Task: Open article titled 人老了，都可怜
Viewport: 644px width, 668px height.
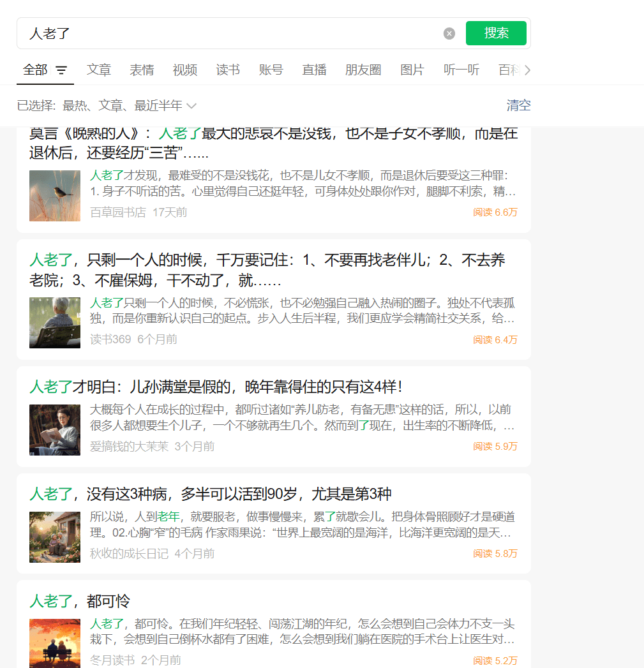Action: pos(80,601)
